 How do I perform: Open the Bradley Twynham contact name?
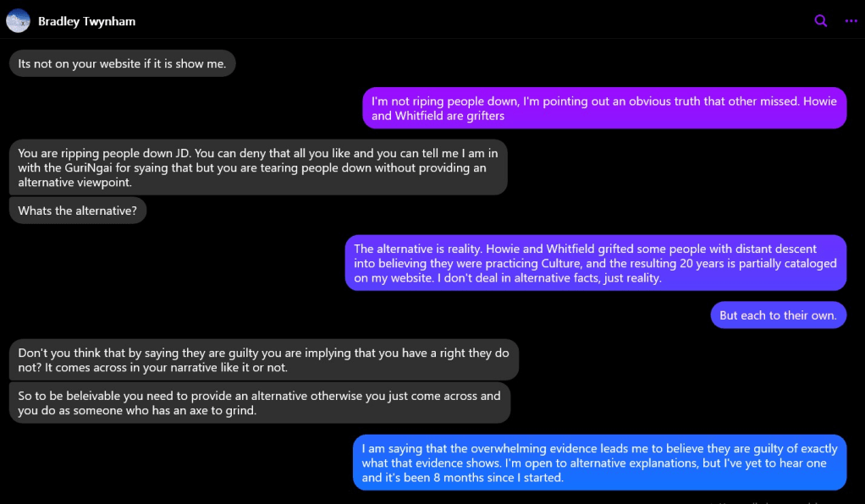point(86,22)
